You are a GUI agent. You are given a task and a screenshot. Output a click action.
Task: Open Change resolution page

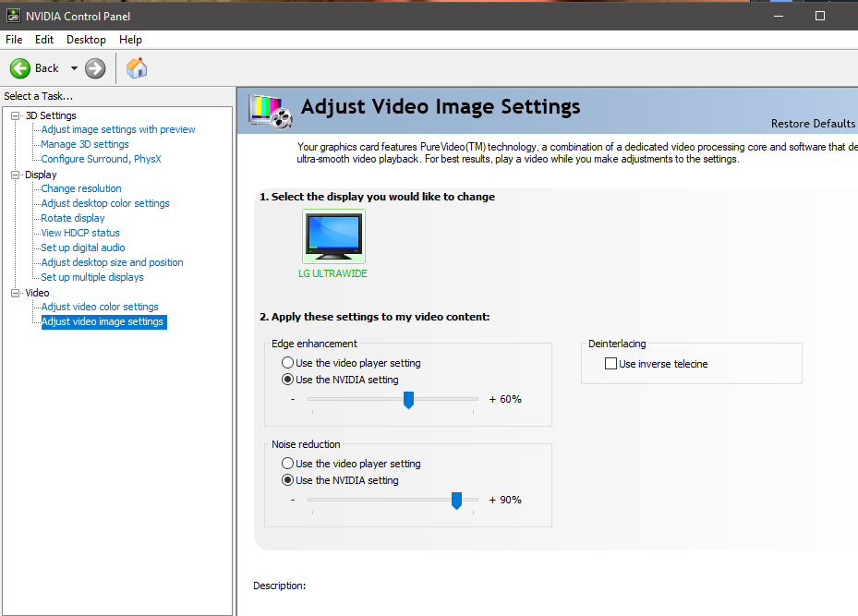tap(81, 188)
